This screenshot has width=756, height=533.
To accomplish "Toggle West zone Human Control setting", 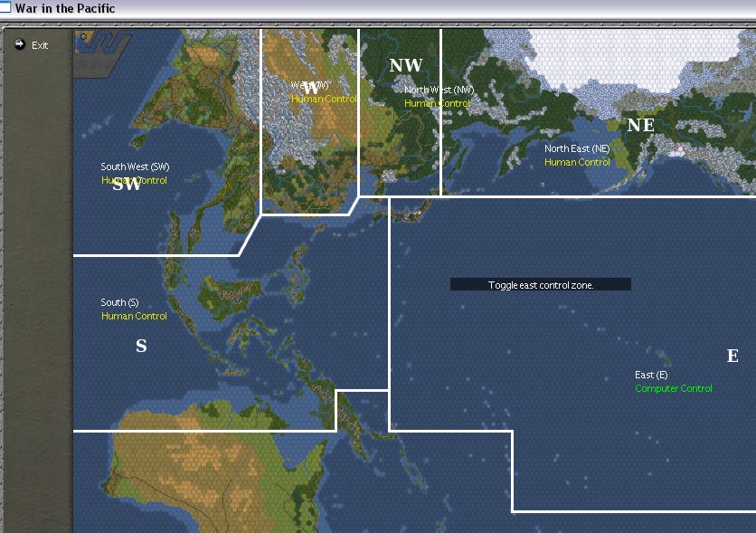I will [324, 99].
